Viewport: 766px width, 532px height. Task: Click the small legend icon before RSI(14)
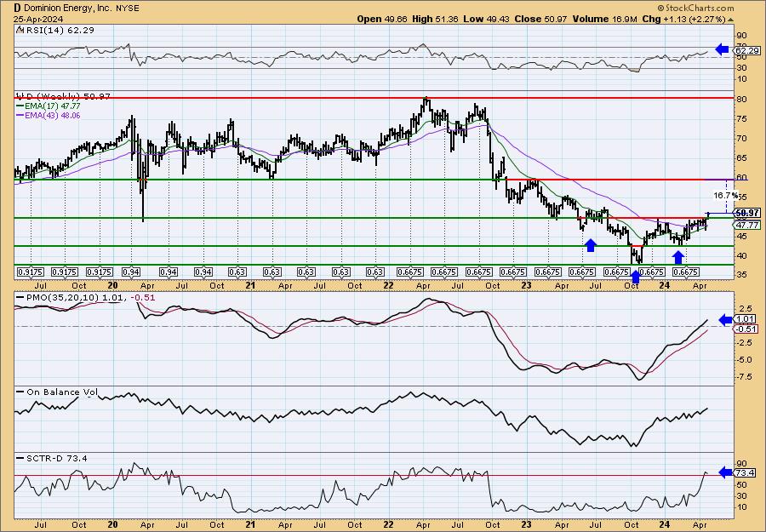(20, 30)
